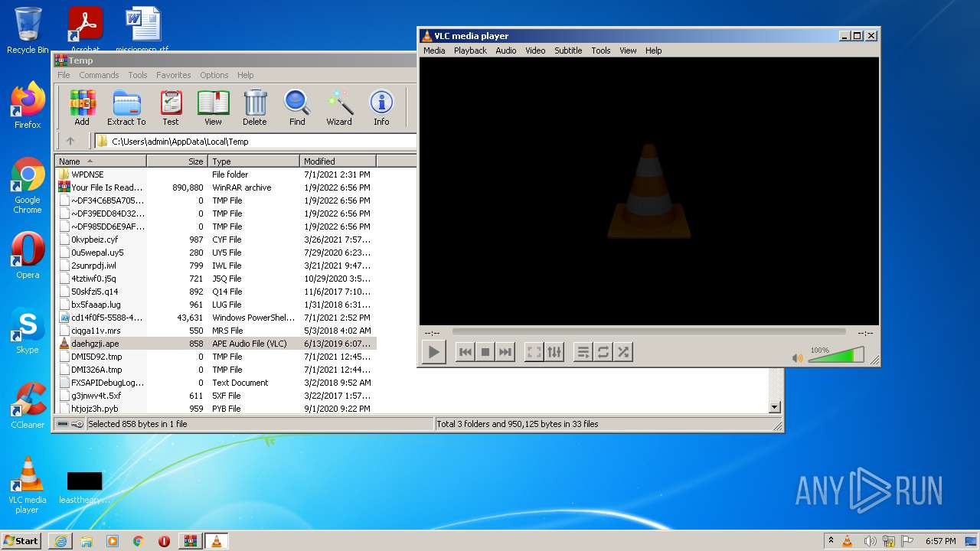Select the 'Your File Is Read...' archive
980x551 pixels.
click(216, 187)
